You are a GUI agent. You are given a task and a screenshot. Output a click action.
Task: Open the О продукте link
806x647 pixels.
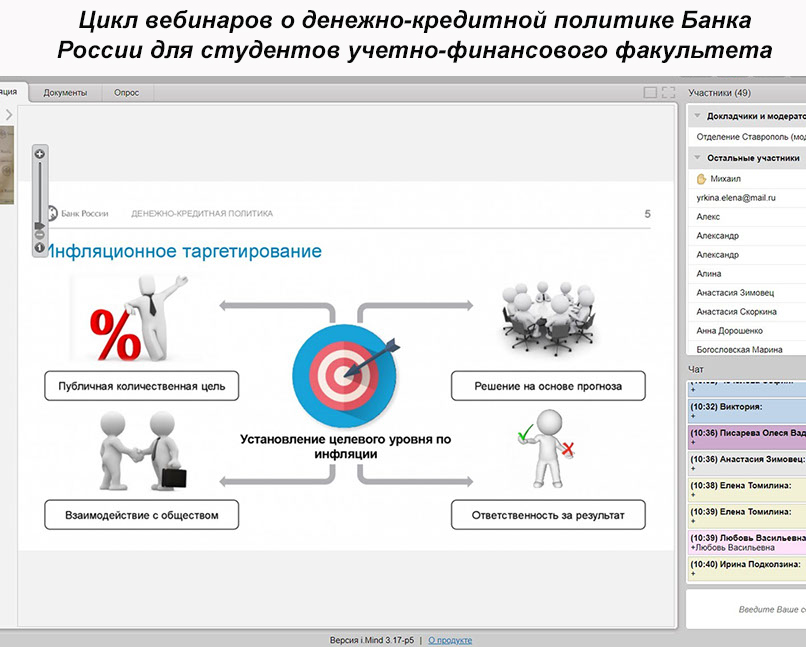tap(450, 640)
